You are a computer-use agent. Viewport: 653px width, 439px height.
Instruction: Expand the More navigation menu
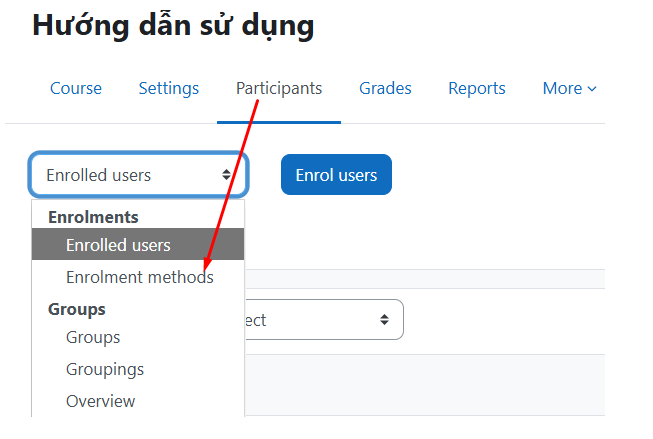(568, 88)
